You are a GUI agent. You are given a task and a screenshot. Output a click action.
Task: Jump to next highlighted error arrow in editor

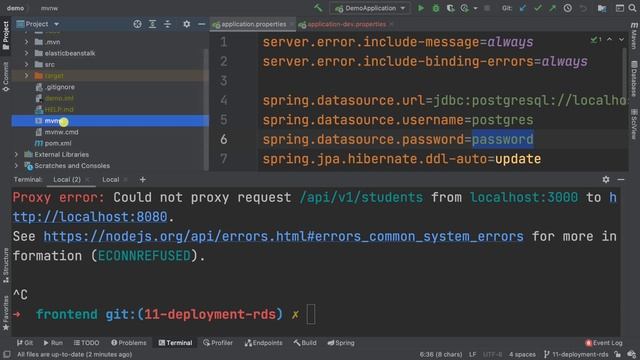[x=621, y=40]
